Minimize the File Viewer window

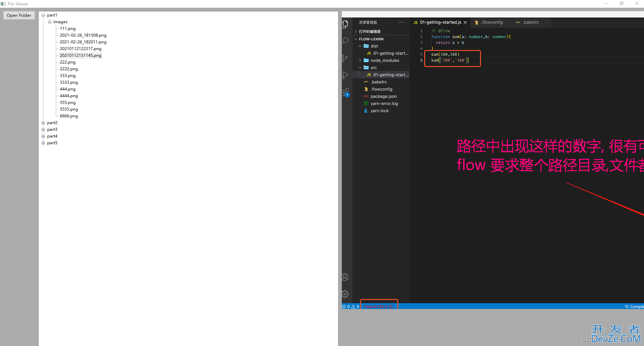tap(606, 4)
